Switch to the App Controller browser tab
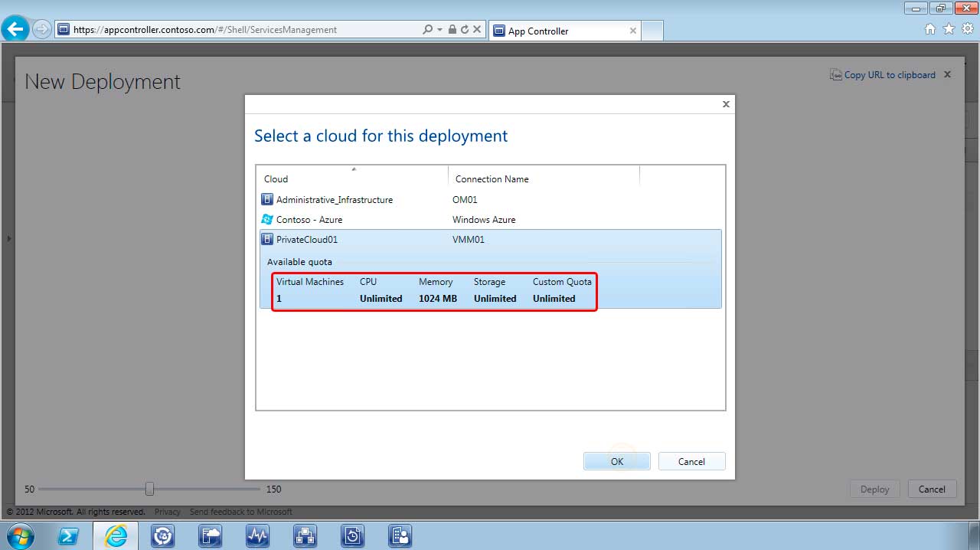Image resolution: width=980 pixels, height=550 pixels. [563, 31]
